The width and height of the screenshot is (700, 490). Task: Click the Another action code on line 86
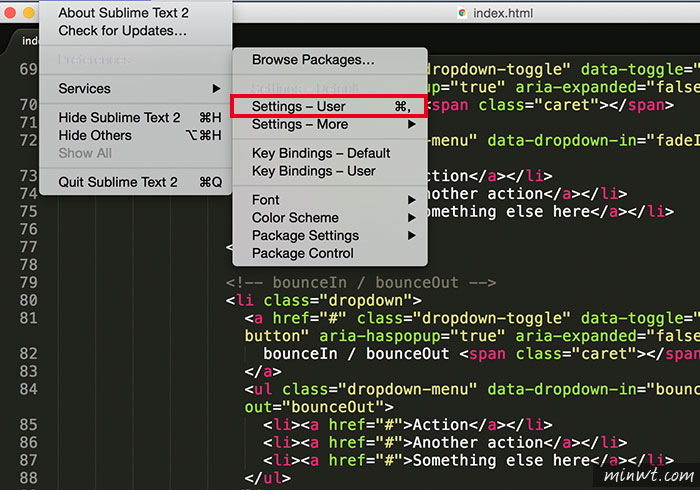[445, 443]
